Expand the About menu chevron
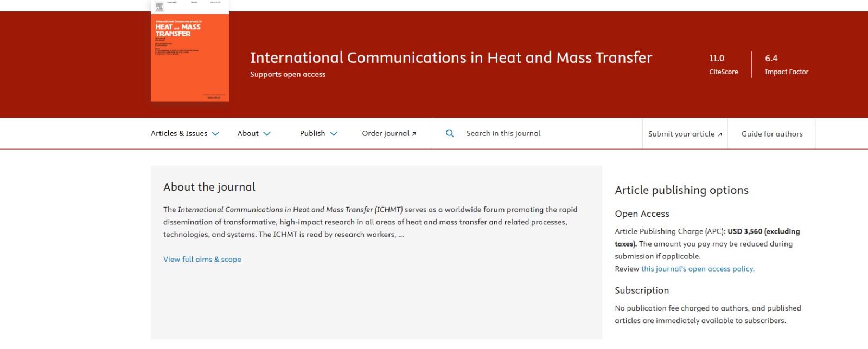 click(x=267, y=134)
